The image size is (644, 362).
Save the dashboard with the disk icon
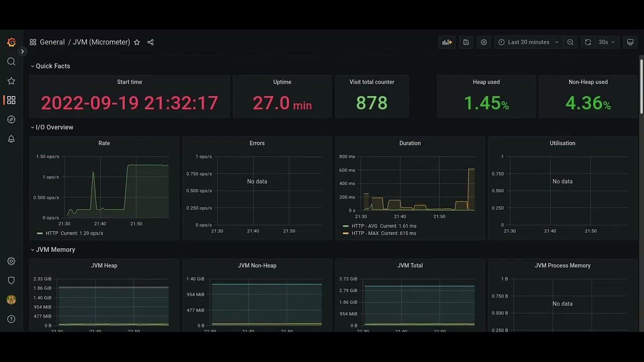click(x=466, y=42)
